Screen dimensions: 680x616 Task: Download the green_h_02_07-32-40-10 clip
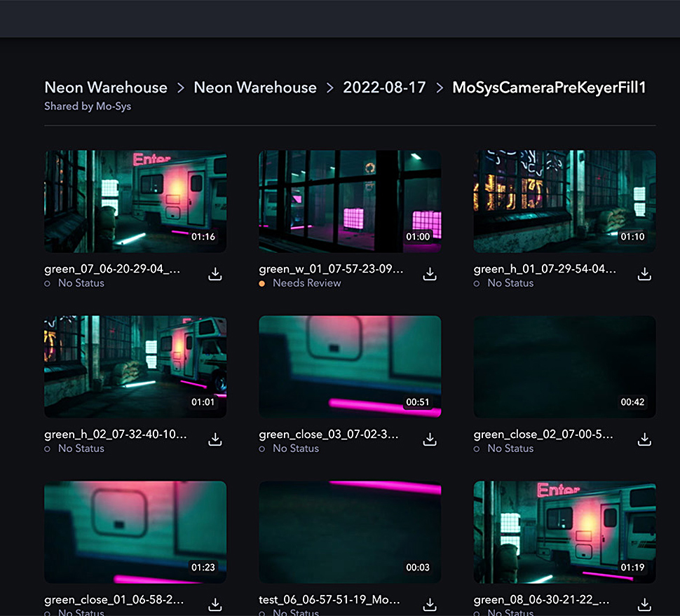coord(215,440)
